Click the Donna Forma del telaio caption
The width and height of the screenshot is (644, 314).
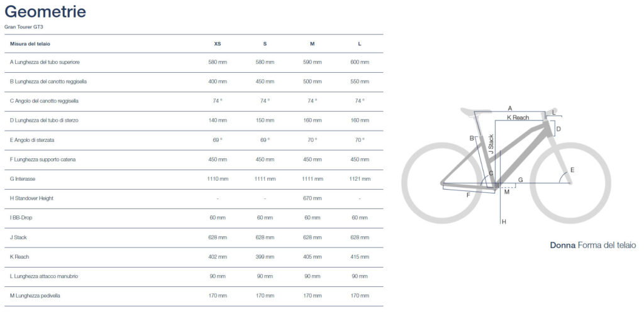592,245
